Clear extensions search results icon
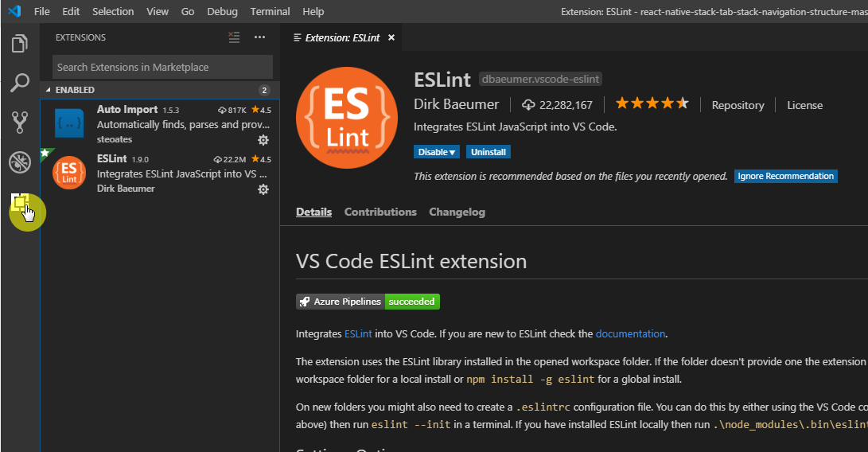This screenshot has width=868, height=452. (x=234, y=37)
